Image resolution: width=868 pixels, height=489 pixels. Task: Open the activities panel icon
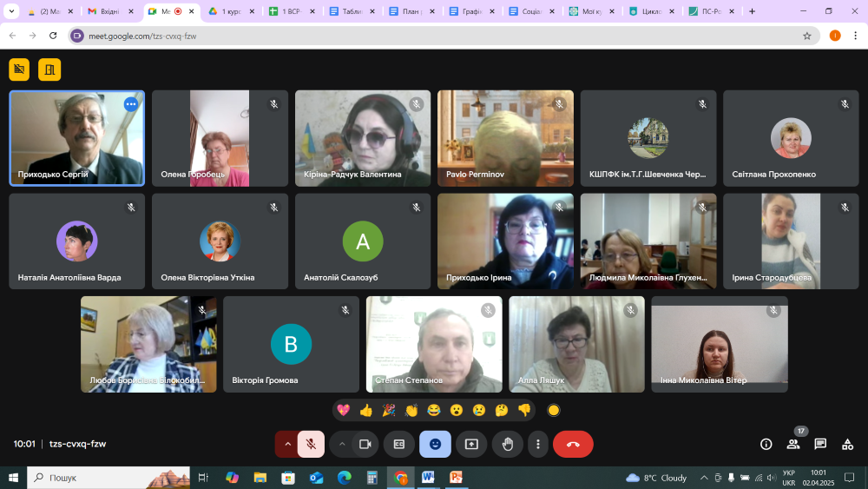847,444
